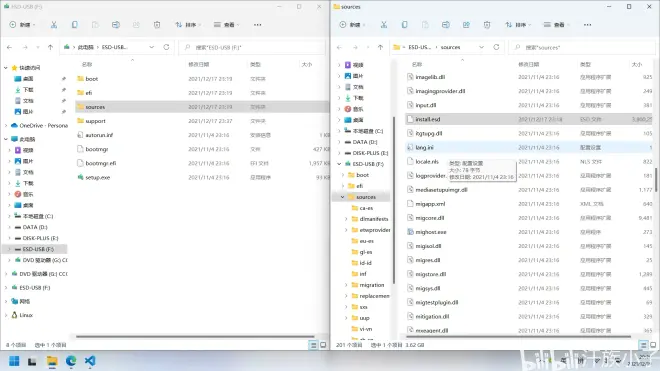Go back in ESD-USB window
Viewport: 660px width, 371px height.
click(9, 47)
